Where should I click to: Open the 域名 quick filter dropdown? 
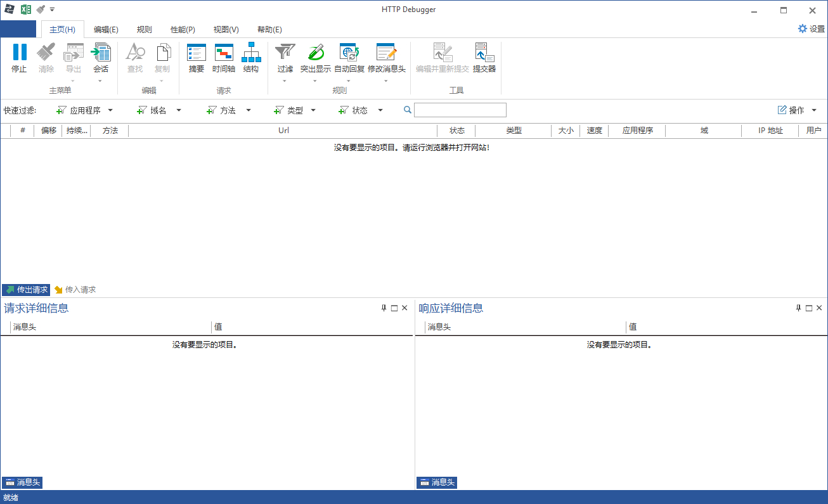coord(159,110)
